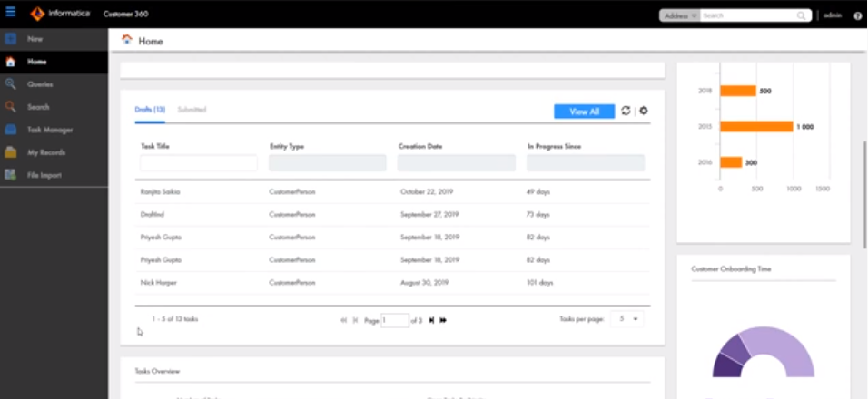Refresh the drafts task list
868x399 pixels.
point(626,111)
